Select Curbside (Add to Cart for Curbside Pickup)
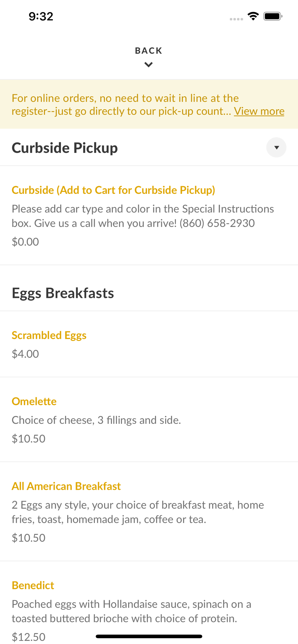 pos(113,190)
